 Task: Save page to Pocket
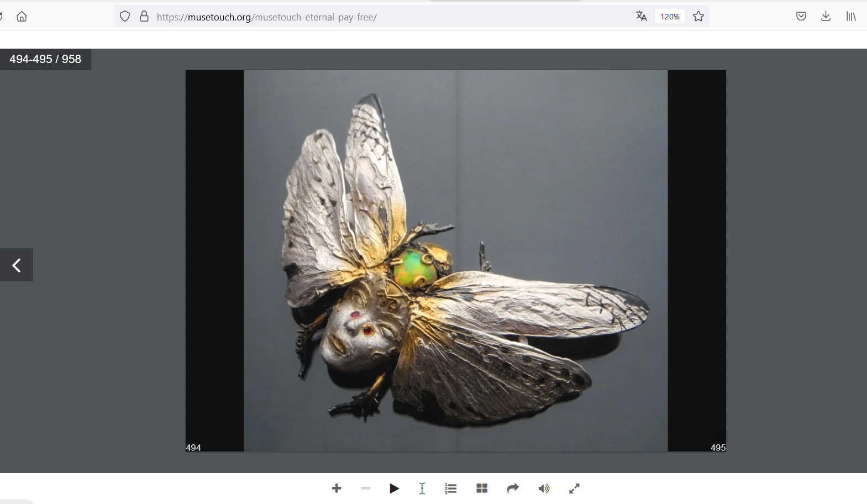click(801, 17)
